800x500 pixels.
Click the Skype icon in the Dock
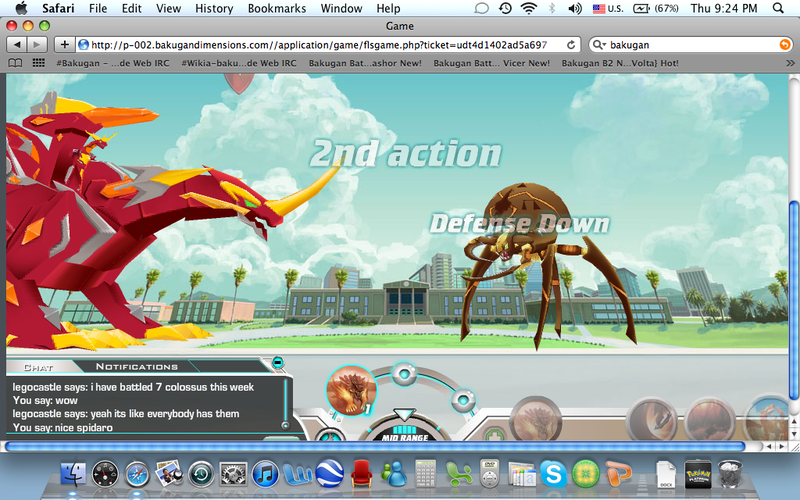pos(552,474)
